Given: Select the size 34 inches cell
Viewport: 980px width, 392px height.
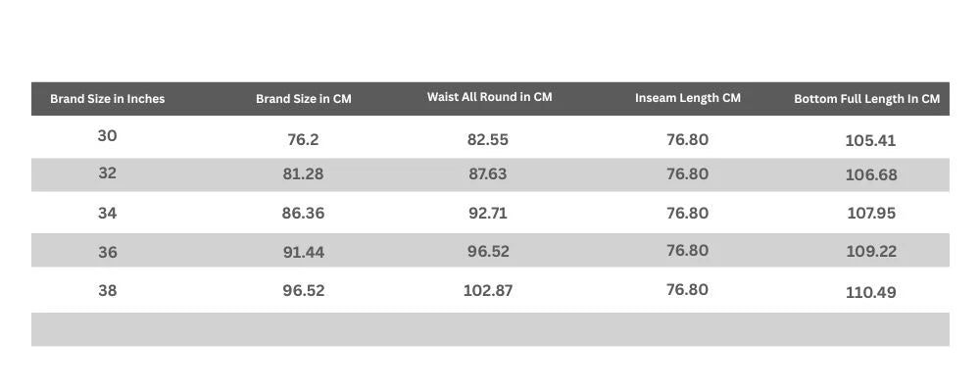Looking at the screenshot, I should (x=107, y=213).
